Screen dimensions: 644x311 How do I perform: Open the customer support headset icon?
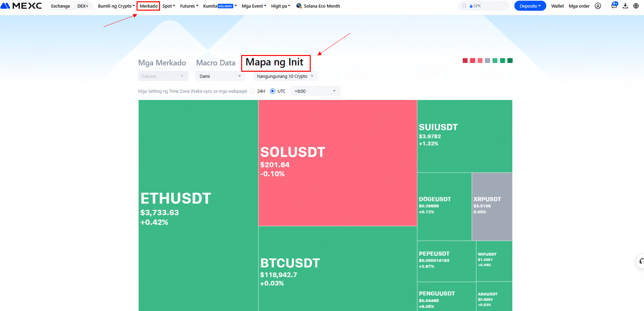pyautogui.click(x=641, y=261)
